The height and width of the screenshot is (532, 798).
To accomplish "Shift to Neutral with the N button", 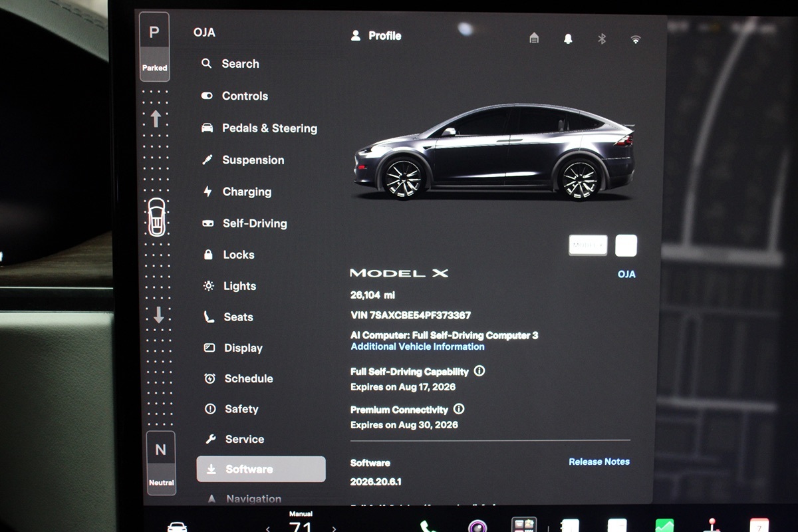I will 160,463.
